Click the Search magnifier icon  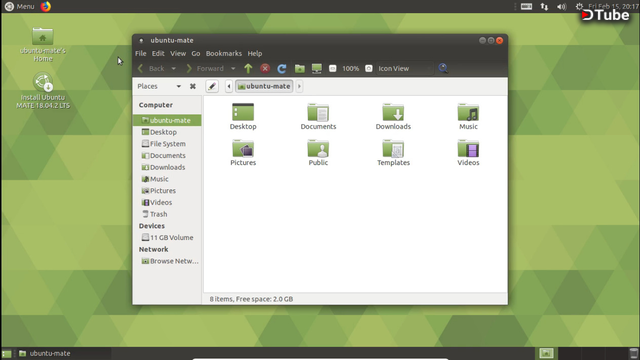tap(443, 68)
